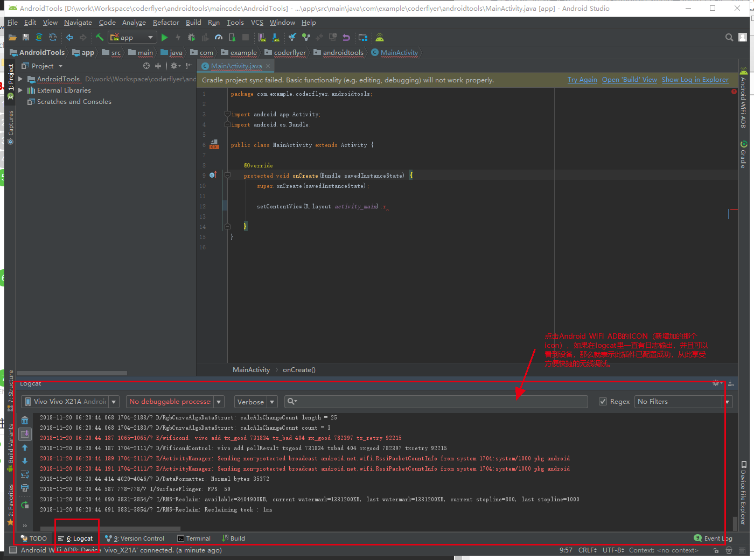This screenshot has width=754, height=560.
Task: Open the Event Log button
Action: coord(713,538)
